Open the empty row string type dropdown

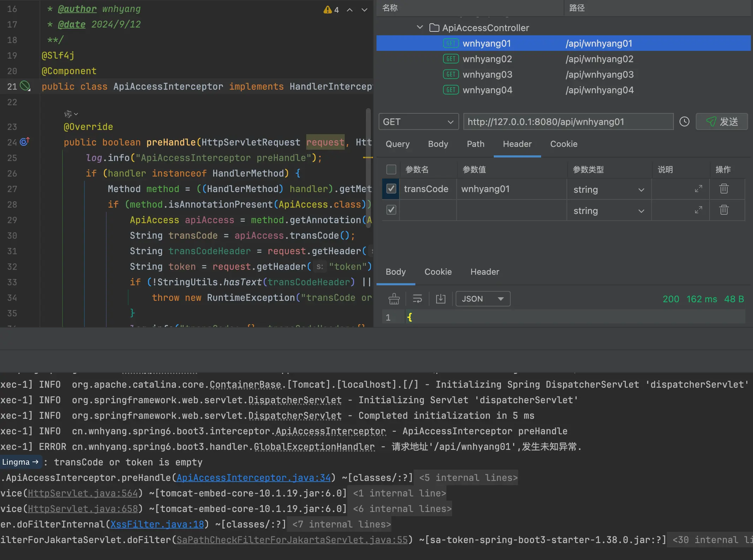click(609, 211)
